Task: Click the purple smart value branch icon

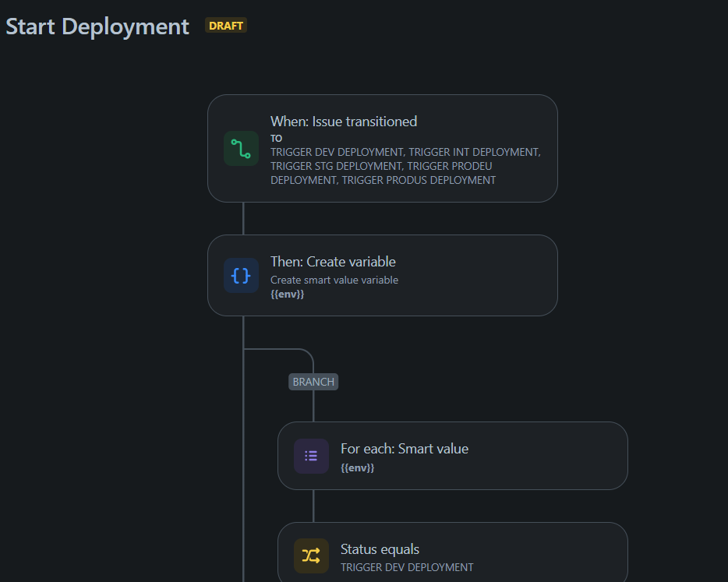Action: click(x=311, y=456)
